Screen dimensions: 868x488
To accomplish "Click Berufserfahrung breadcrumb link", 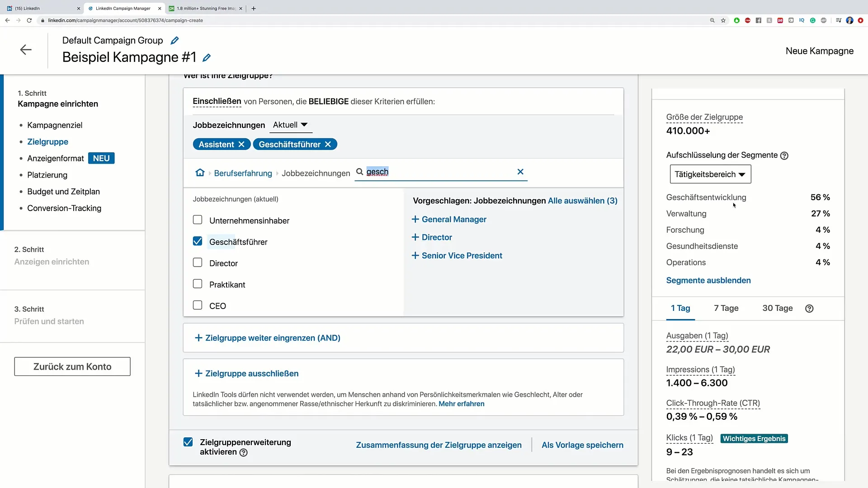I will click(243, 173).
